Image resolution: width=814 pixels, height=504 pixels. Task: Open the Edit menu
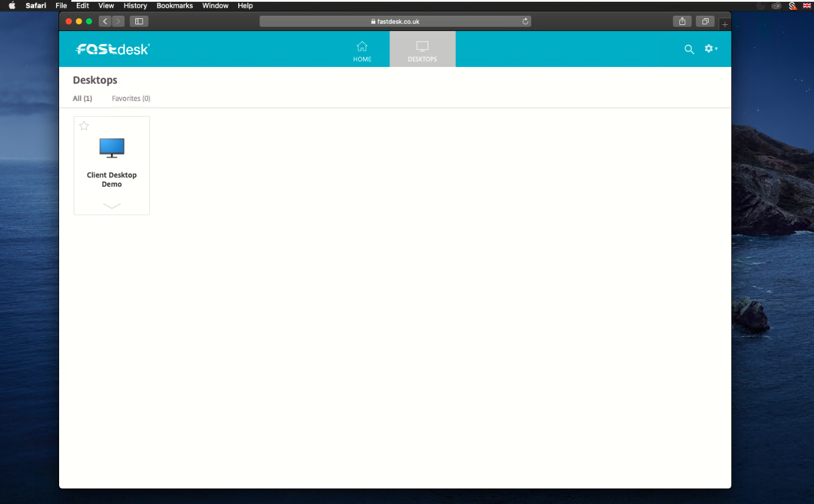pos(83,5)
